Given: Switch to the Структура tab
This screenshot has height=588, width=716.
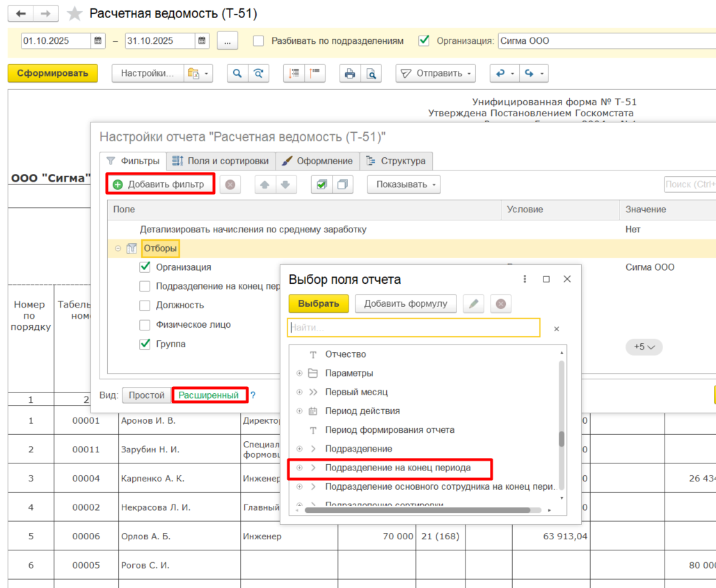Looking at the screenshot, I should click(397, 161).
